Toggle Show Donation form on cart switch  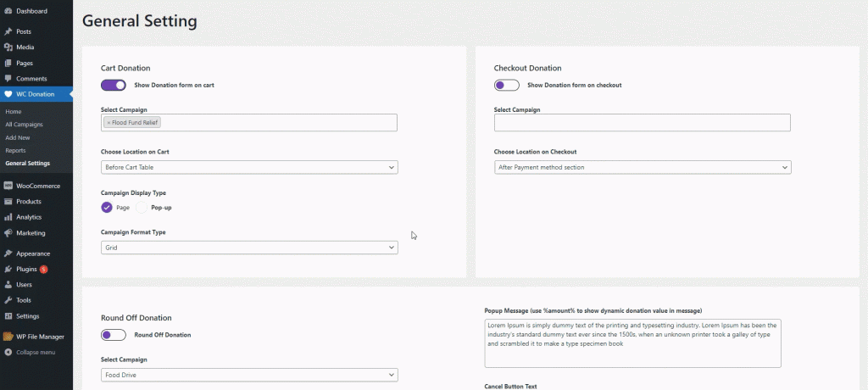pyautogui.click(x=114, y=86)
